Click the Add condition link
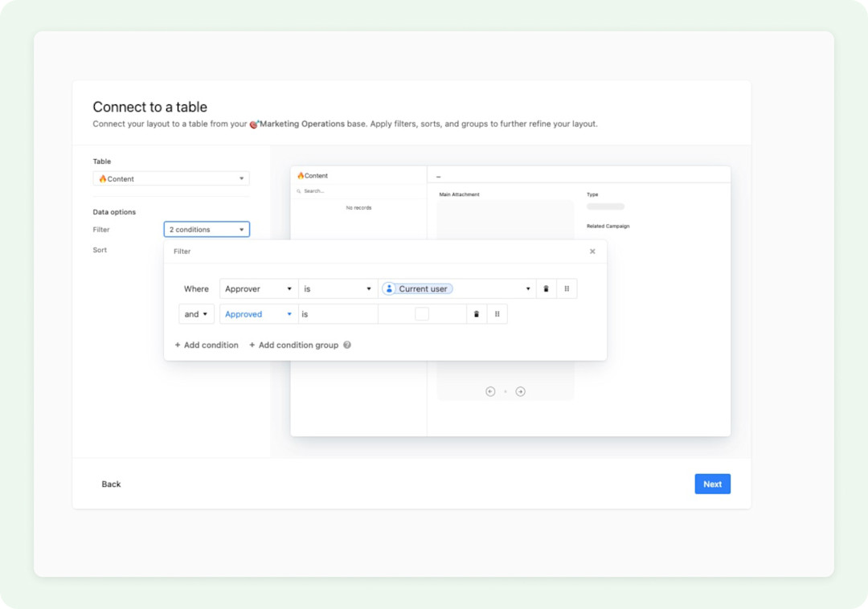This screenshot has width=868, height=609. (206, 345)
